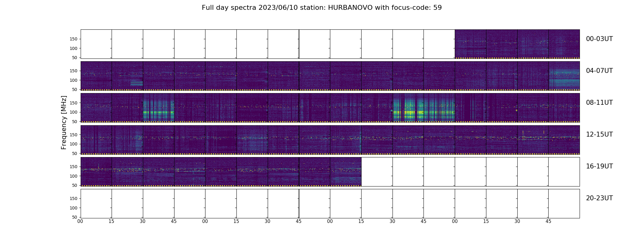Viewport: 644px width, 245px height.
Task: Select the 04-07UT row label
Action: pyautogui.click(x=599, y=71)
